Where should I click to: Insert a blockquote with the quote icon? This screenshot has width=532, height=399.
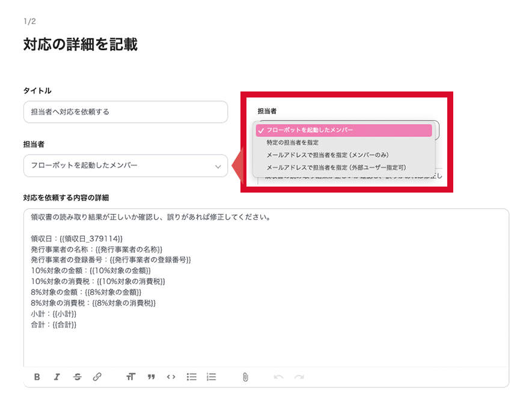point(151,377)
